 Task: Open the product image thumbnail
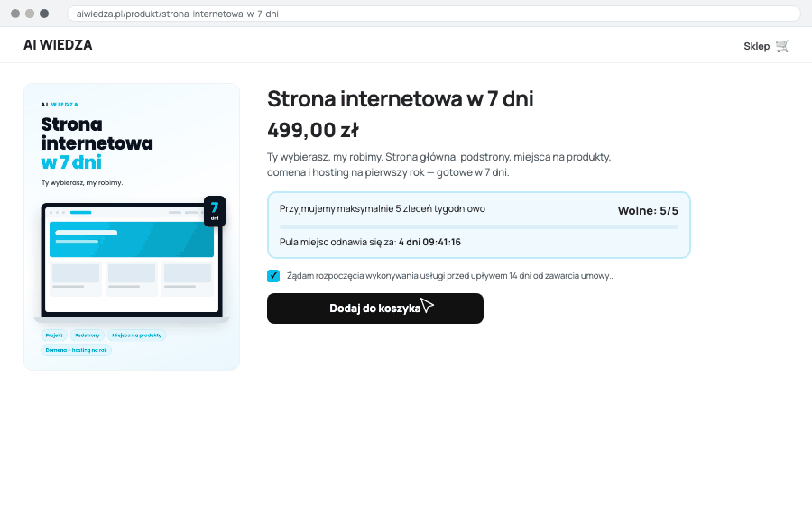click(132, 226)
